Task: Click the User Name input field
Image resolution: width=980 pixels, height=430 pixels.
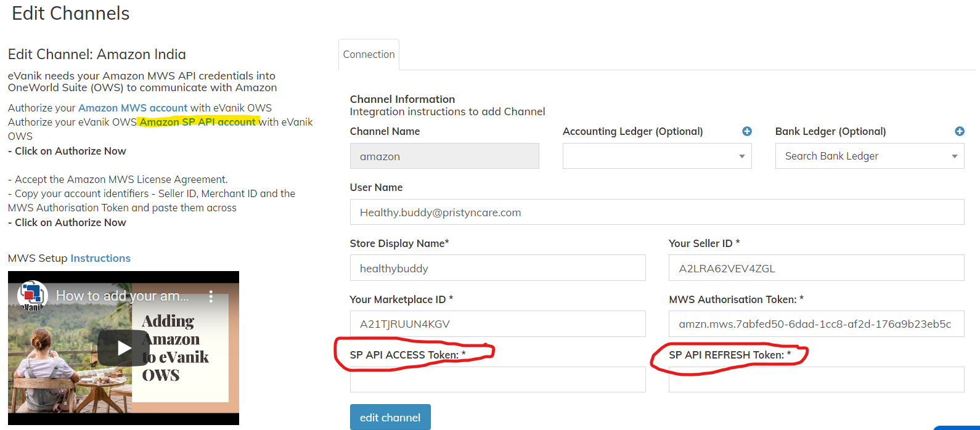Action: [657, 213]
